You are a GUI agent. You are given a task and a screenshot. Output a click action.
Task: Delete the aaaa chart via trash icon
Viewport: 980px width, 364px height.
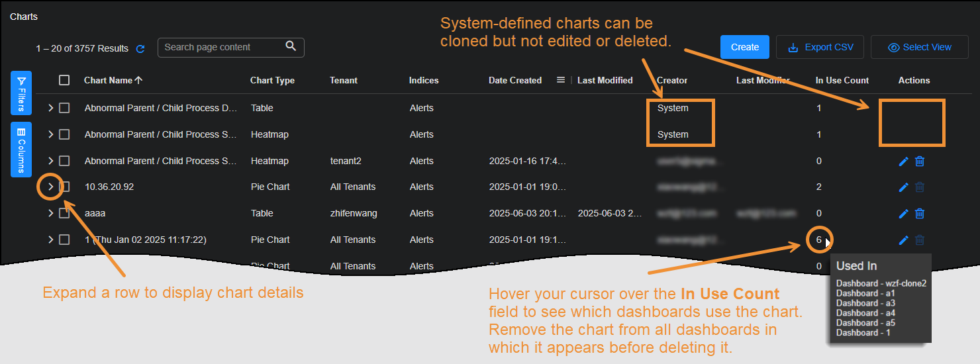point(920,213)
